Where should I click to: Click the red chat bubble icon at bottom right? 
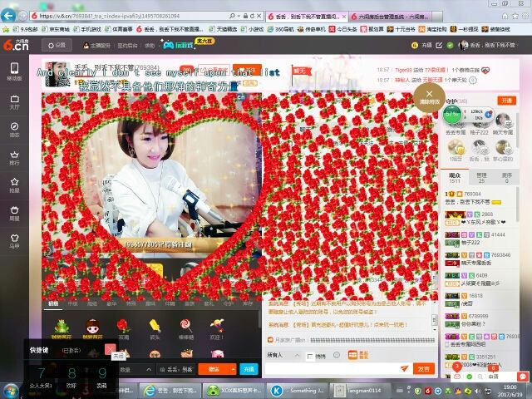pyautogui.click(x=523, y=377)
